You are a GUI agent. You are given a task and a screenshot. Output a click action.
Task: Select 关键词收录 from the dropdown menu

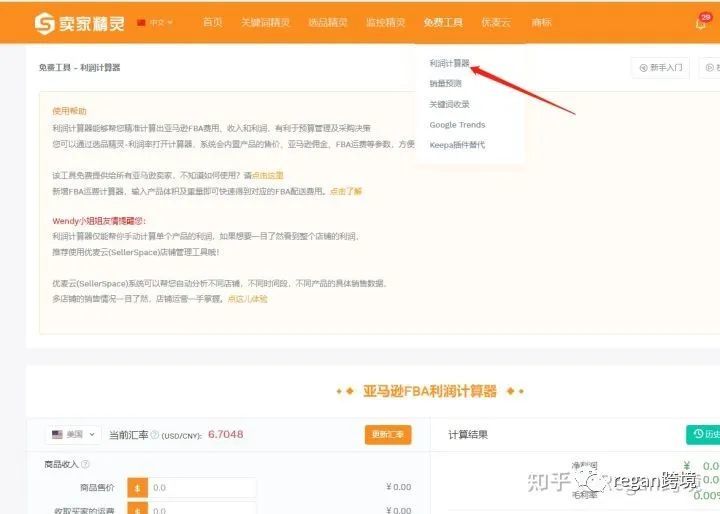(450, 104)
